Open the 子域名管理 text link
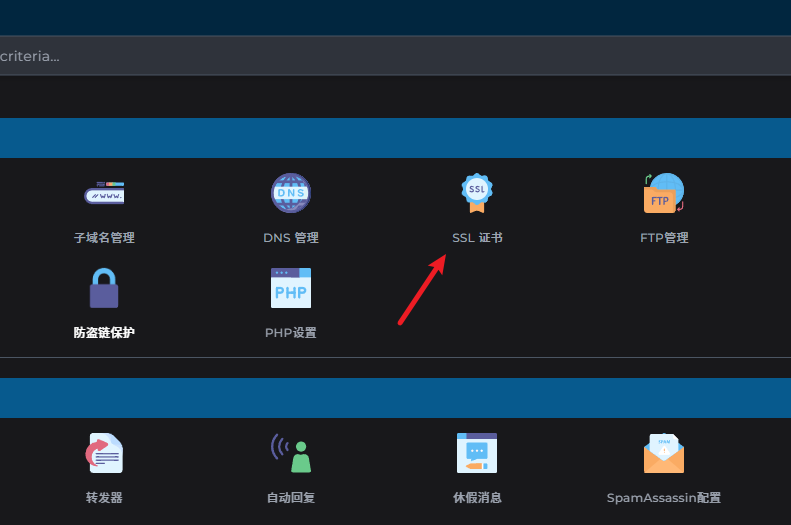 104,238
